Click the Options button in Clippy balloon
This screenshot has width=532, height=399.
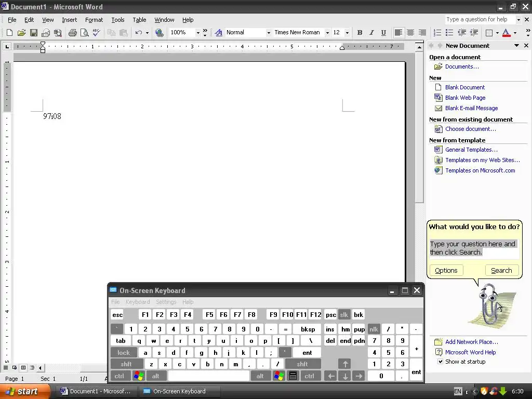tap(446, 270)
